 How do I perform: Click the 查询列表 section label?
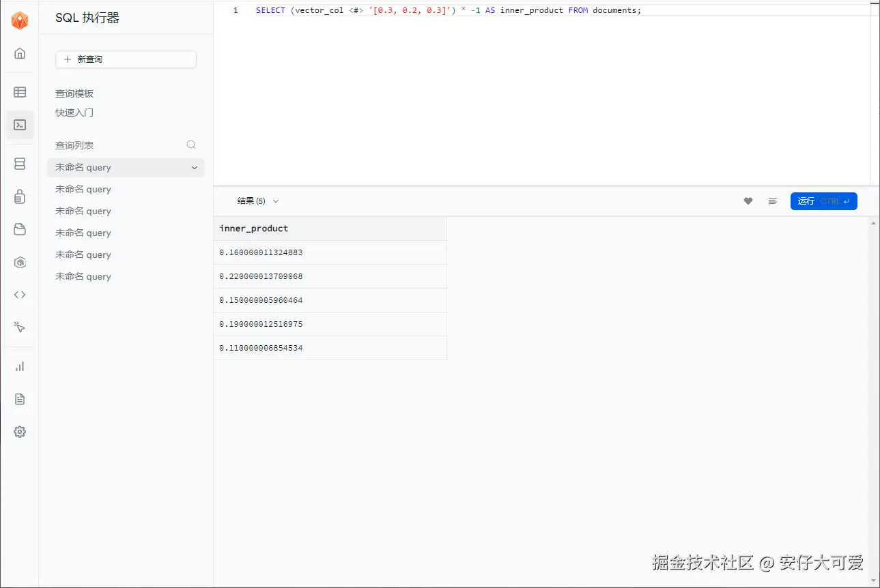tap(74, 145)
